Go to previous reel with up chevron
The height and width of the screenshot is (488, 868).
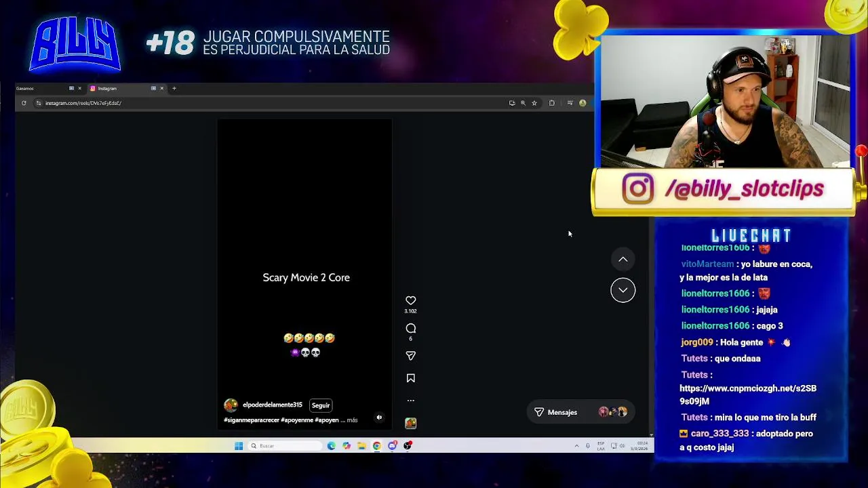click(623, 259)
